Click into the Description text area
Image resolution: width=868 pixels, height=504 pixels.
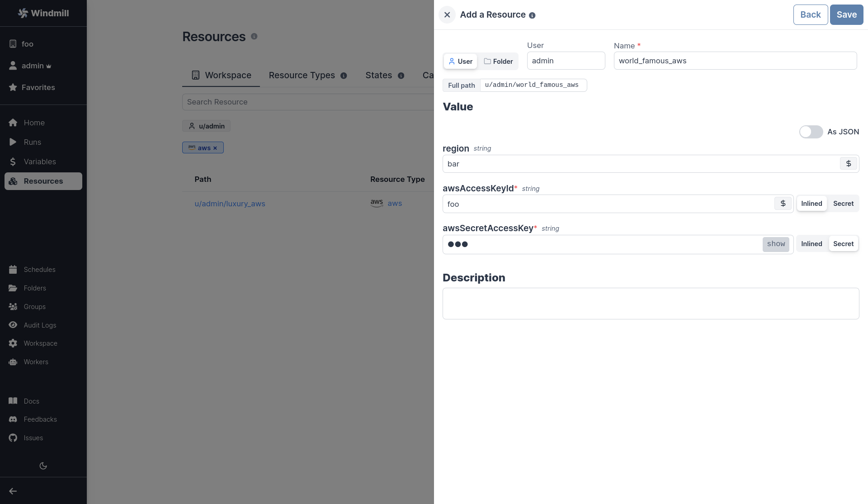coord(650,303)
